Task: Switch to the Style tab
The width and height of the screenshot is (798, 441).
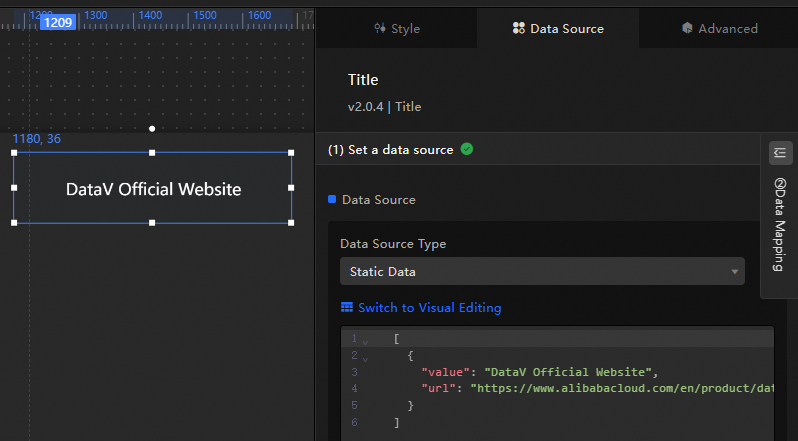Action: (396, 28)
